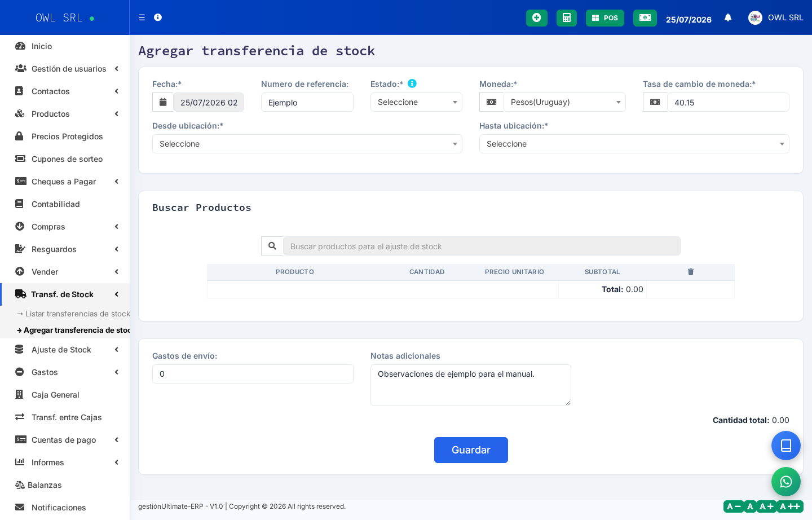Screen dimensions: 812x520
Task: Expand the Resguardos menu
Action: point(65,249)
